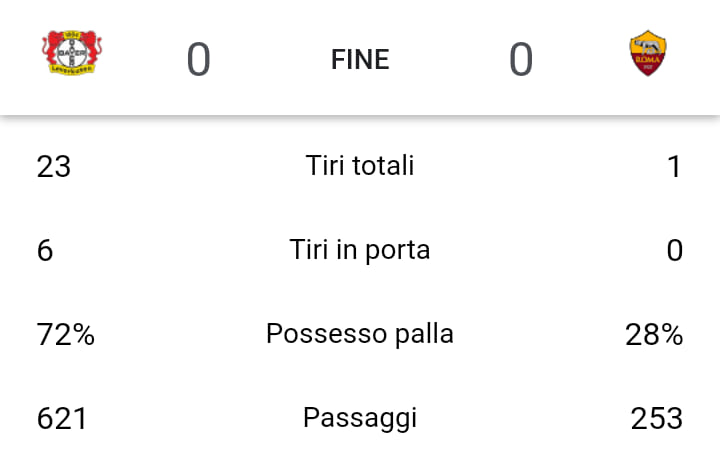Click Leverkusen's 23 total shots value
This screenshot has width=720, height=472.
click(54, 166)
